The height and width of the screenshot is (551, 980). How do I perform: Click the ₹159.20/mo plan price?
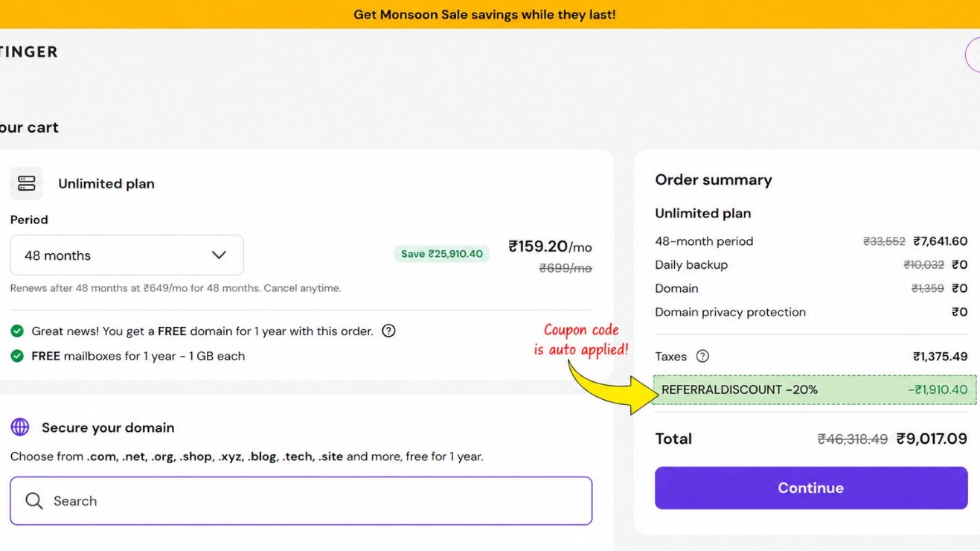pyautogui.click(x=550, y=246)
